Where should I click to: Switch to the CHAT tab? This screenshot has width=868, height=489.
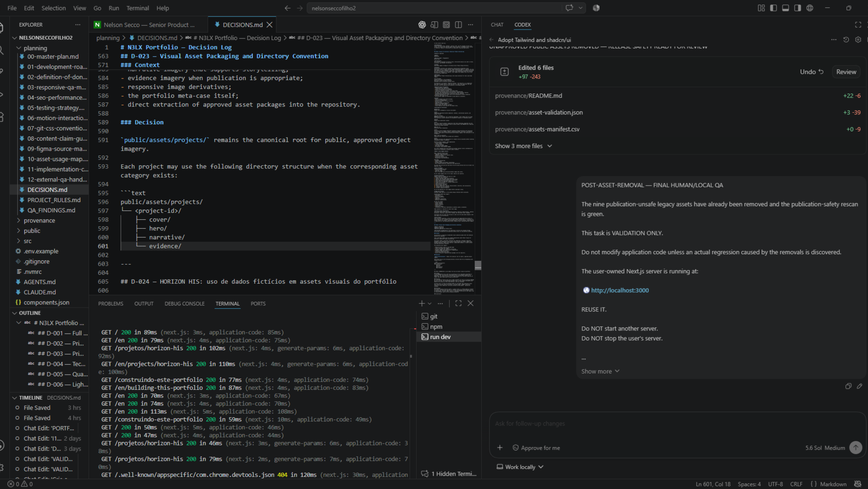pos(497,25)
